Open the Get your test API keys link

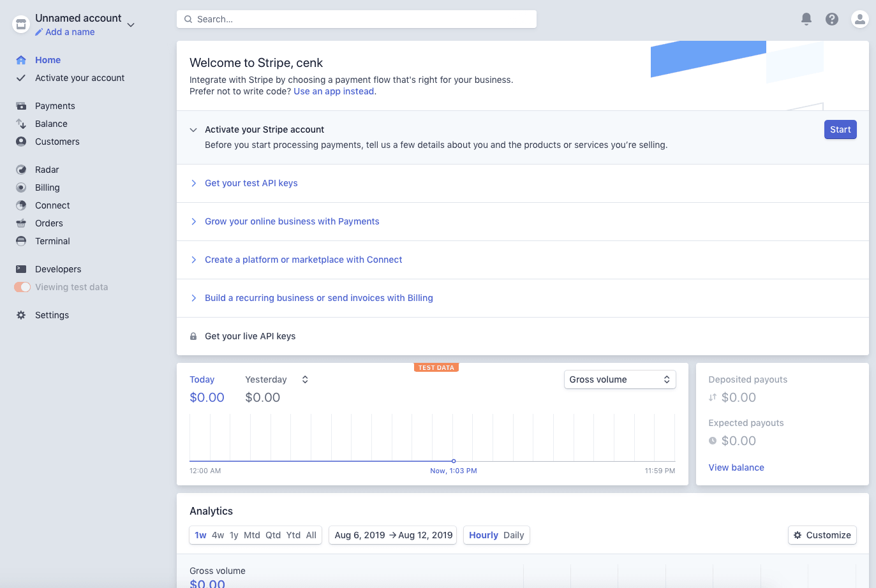251,183
